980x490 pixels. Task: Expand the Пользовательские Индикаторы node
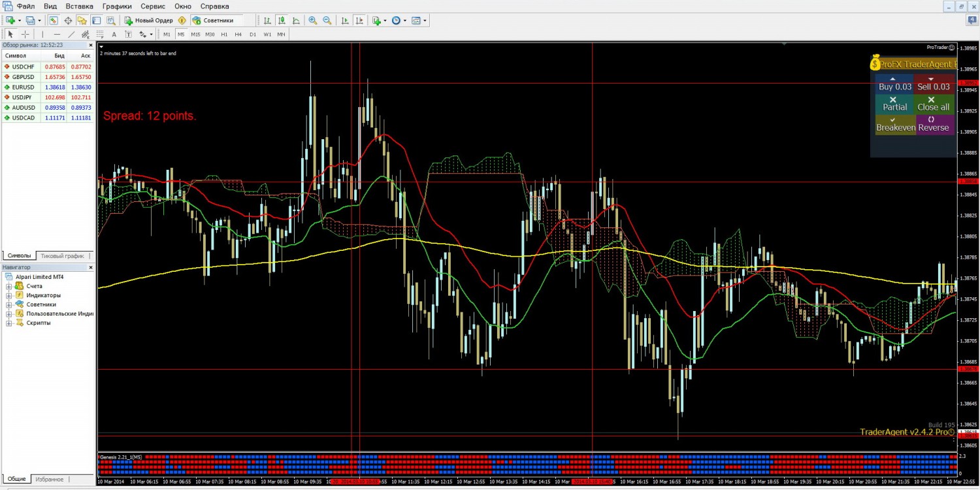tap(10, 314)
